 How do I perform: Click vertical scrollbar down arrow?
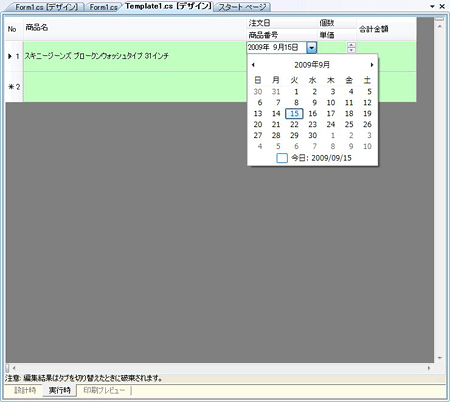click(x=440, y=358)
